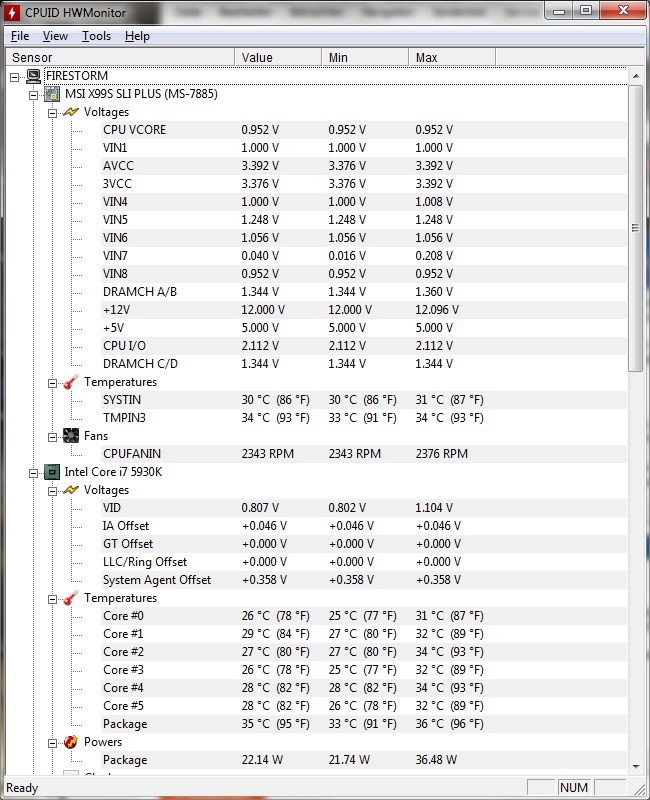Viewport: 650px width, 800px height.
Task: Select the VID voltage row
Action: coord(364,508)
